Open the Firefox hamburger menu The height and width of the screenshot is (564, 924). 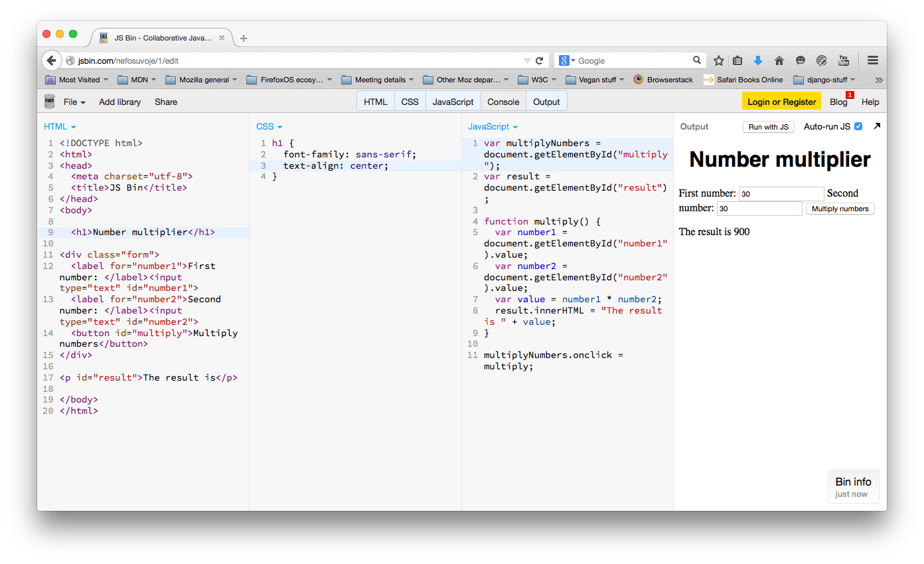click(873, 60)
